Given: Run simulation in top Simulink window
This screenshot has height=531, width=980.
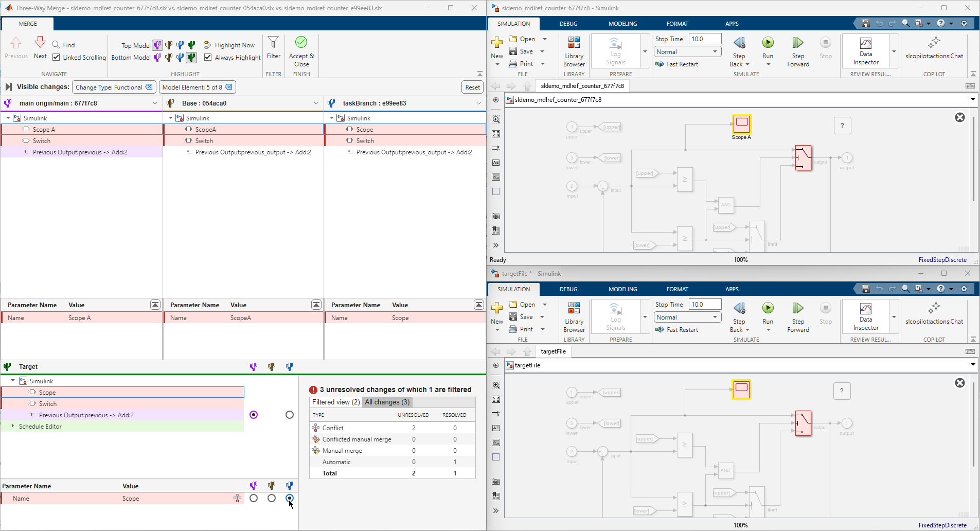Looking at the screenshot, I should 768,48.
